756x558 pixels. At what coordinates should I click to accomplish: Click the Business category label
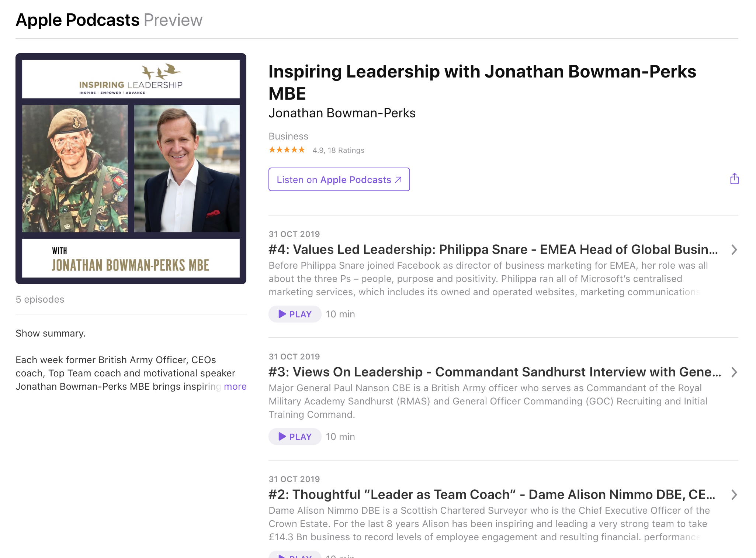[x=288, y=136]
